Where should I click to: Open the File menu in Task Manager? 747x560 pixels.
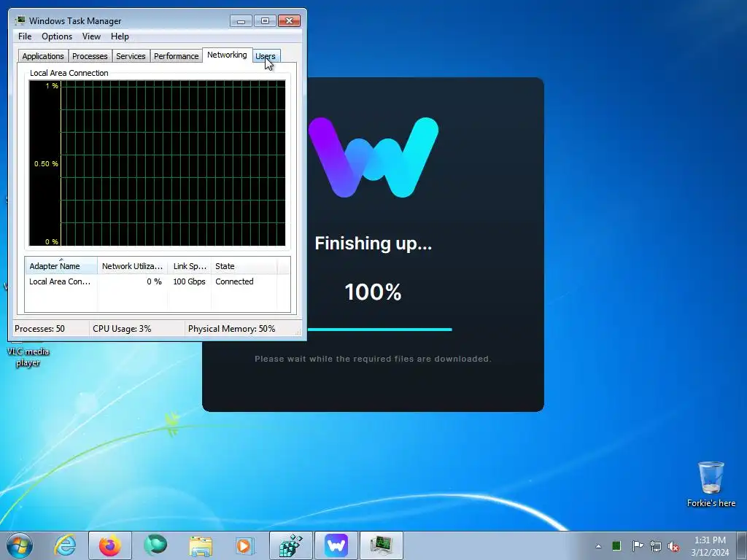(25, 36)
